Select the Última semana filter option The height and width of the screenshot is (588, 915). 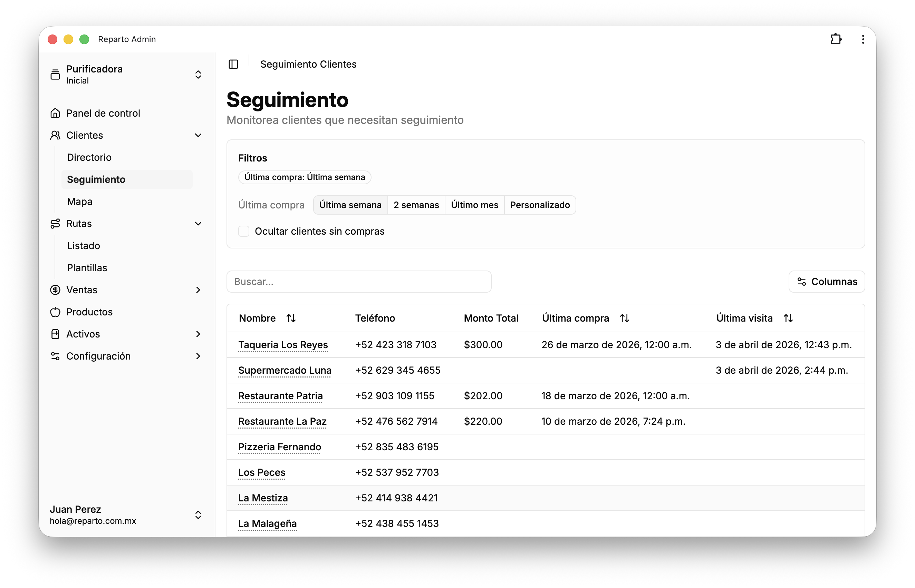pyautogui.click(x=350, y=205)
